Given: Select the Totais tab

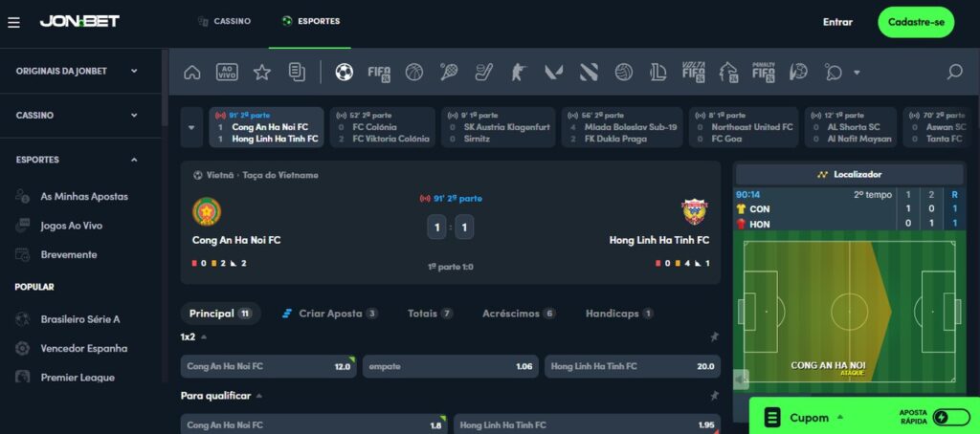Looking at the screenshot, I should (x=430, y=314).
